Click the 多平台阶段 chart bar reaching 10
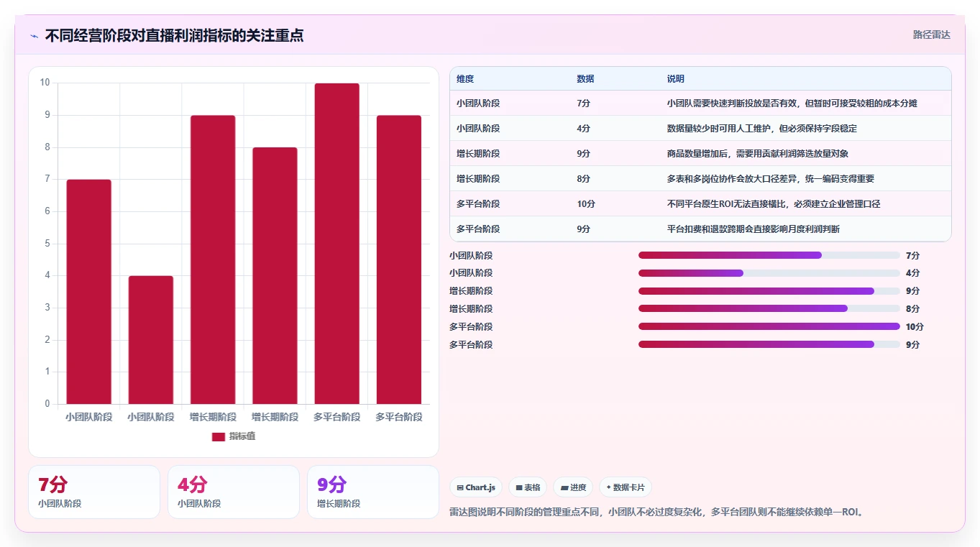980x547 pixels. 336,244
